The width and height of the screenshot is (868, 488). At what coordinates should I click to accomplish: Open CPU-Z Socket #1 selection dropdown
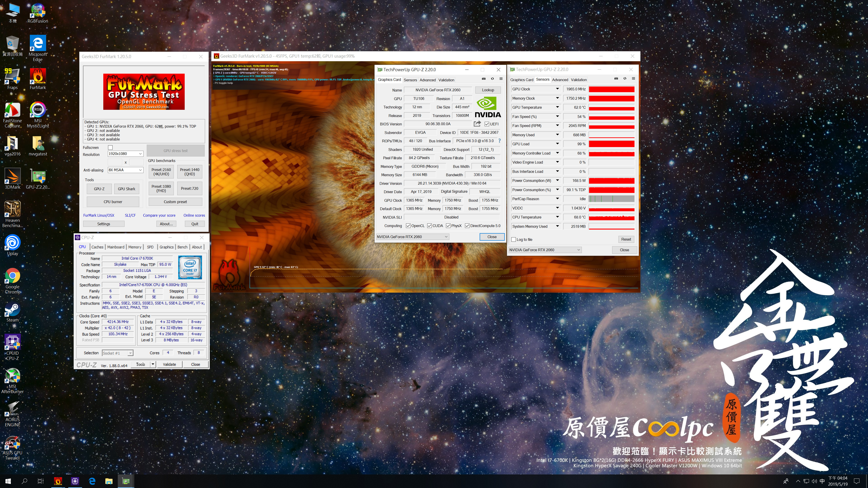pyautogui.click(x=118, y=353)
